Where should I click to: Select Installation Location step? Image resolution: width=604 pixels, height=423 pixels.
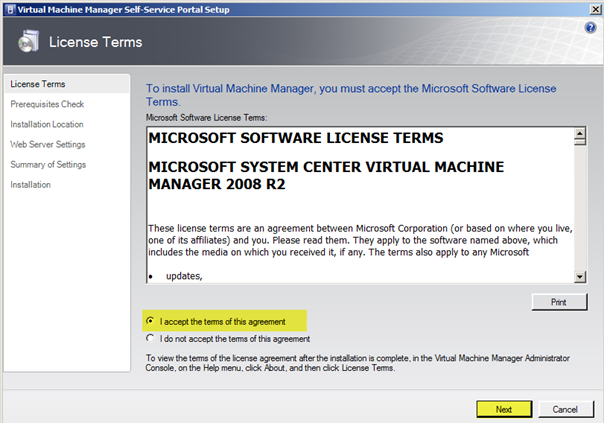pyautogui.click(x=47, y=124)
